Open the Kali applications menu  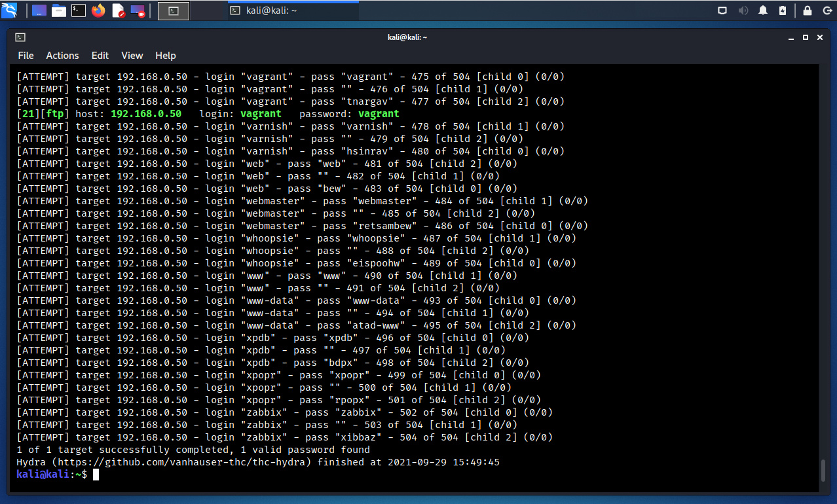click(9, 10)
